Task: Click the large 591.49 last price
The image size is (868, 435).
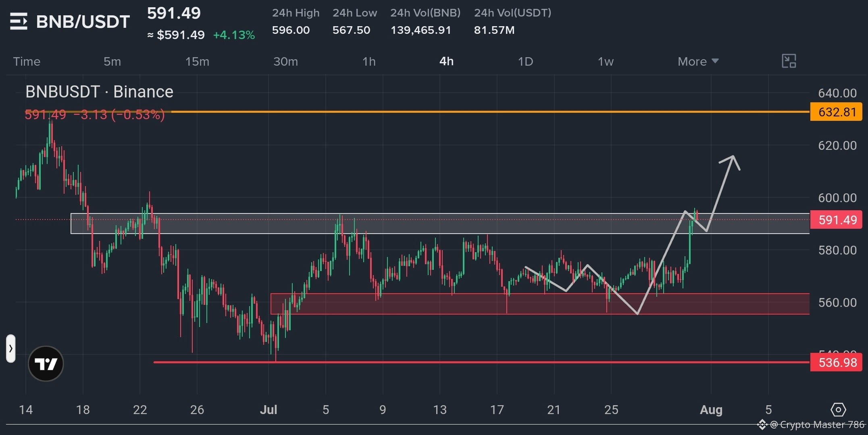Action: click(x=174, y=13)
